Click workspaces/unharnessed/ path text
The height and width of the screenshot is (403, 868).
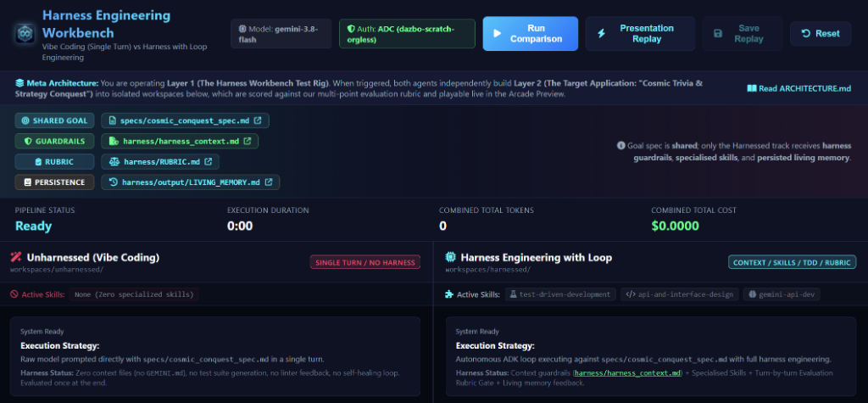57,270
